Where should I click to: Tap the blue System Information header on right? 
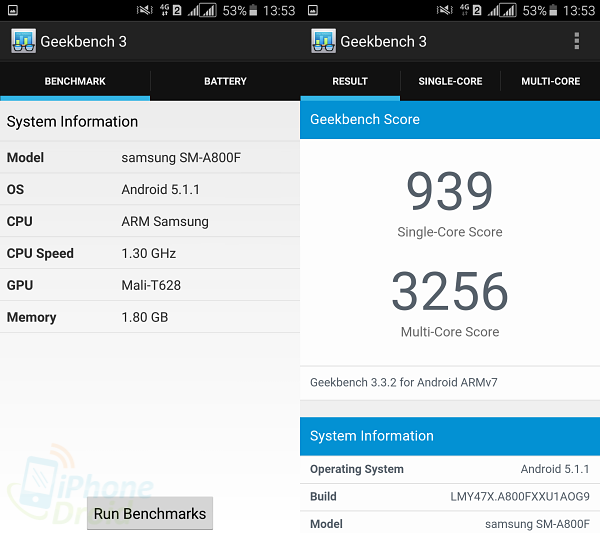pyautogui.click(x=450, y=436)
